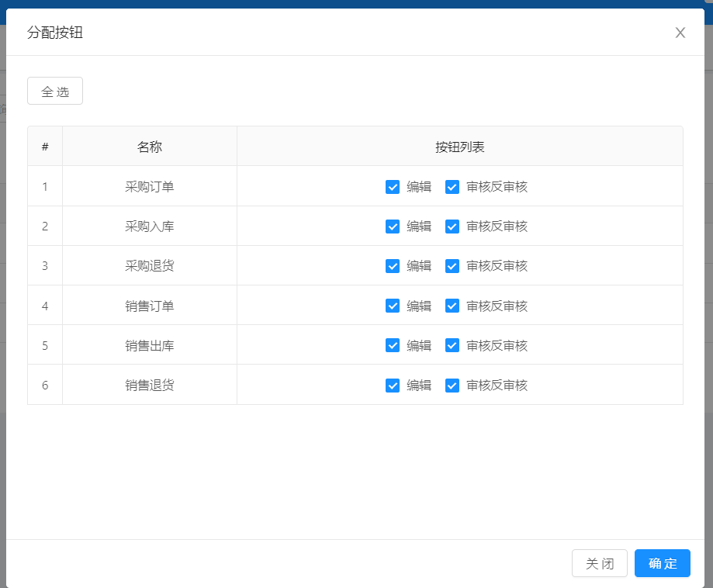Toggle 编辑 for 销售出库
The height and width of the screenshot is (588, 713).
[393, 345]
